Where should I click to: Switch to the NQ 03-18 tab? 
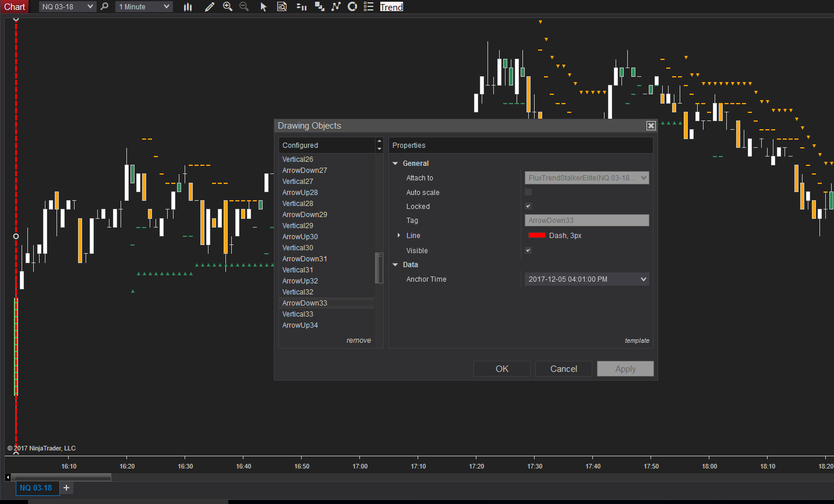point(36,488)
